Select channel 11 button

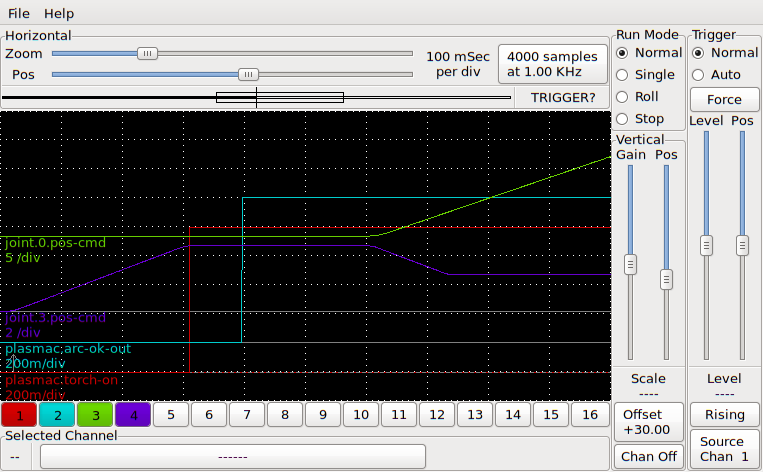(x=399, y=415)
